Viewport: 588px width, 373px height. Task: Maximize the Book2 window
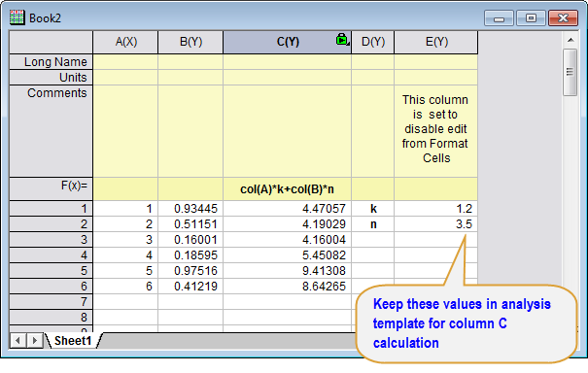[531, 18]
